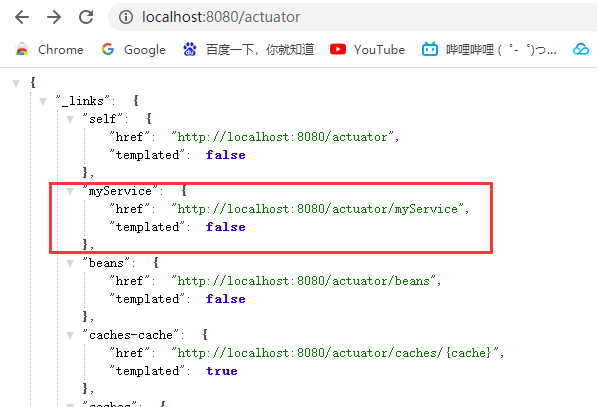Collapse the "caches-cache" node

pyautogui.click(x=70, y=335)
